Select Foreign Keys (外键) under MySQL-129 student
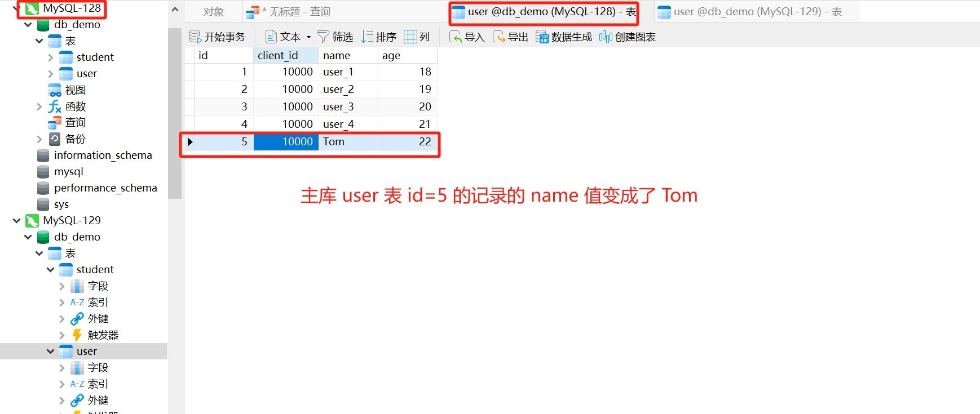Viewport: 980px width, 414px height. 98,319
